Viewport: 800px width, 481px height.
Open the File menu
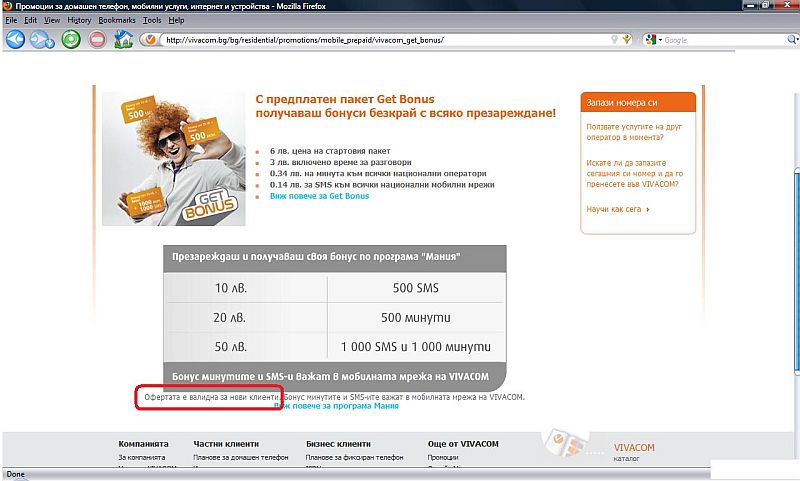(12, 20)
